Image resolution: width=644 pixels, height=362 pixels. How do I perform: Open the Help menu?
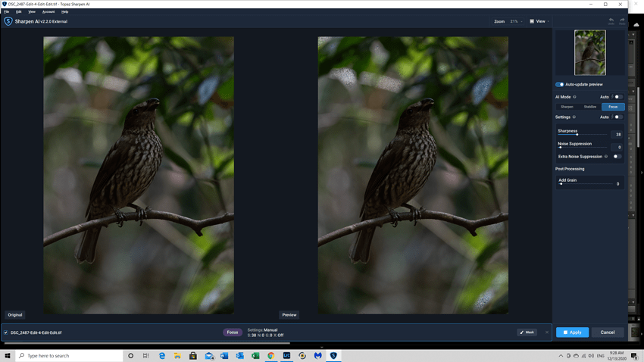click(x=65, y=12)
